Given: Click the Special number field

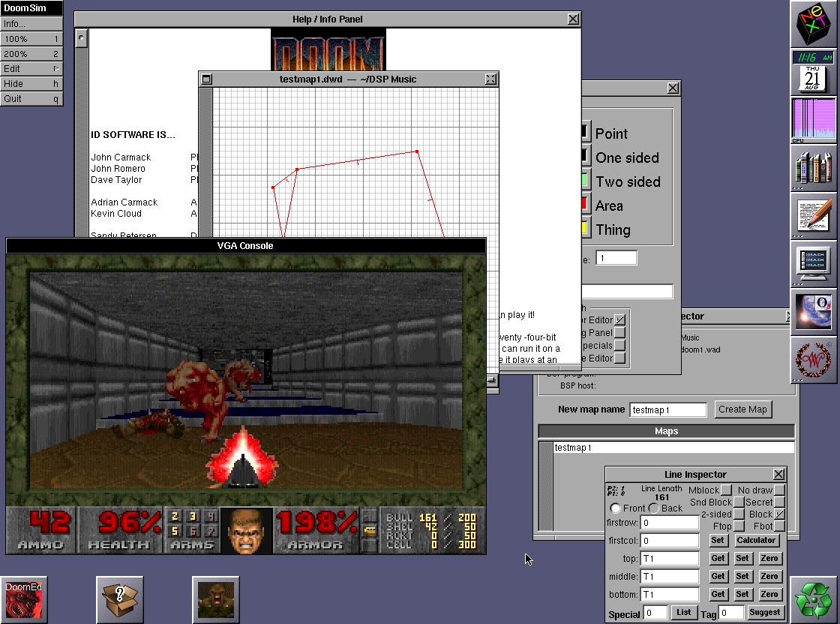Looking at the screenshot, I should 655,612.
